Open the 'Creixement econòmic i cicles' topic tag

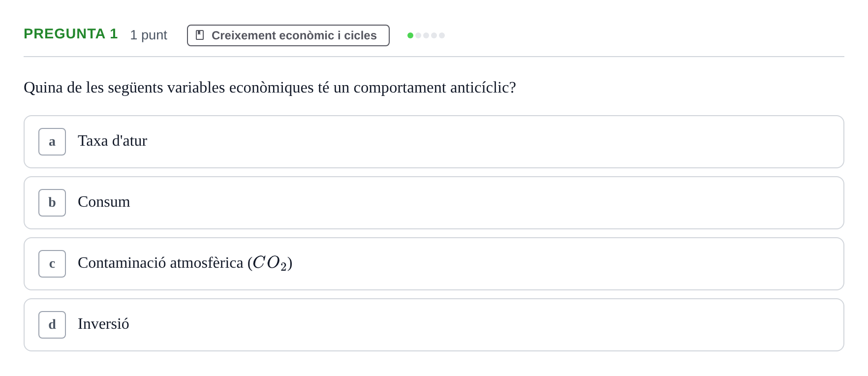coord(288,35)
